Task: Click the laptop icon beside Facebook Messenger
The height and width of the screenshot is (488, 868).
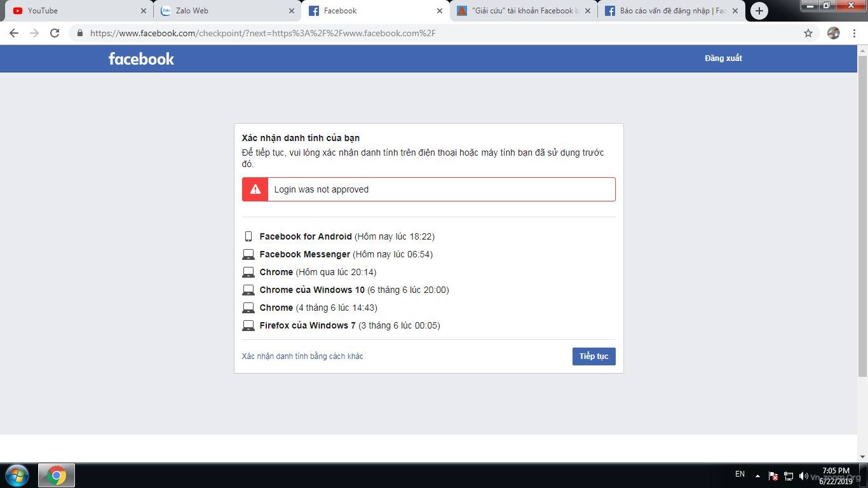Action: coord(248,254)
